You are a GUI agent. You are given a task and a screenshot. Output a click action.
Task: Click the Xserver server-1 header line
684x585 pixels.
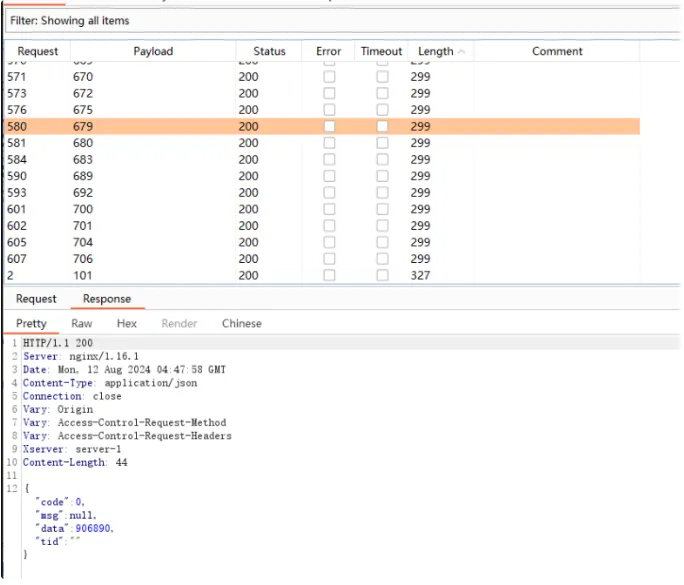pos(72,449)
